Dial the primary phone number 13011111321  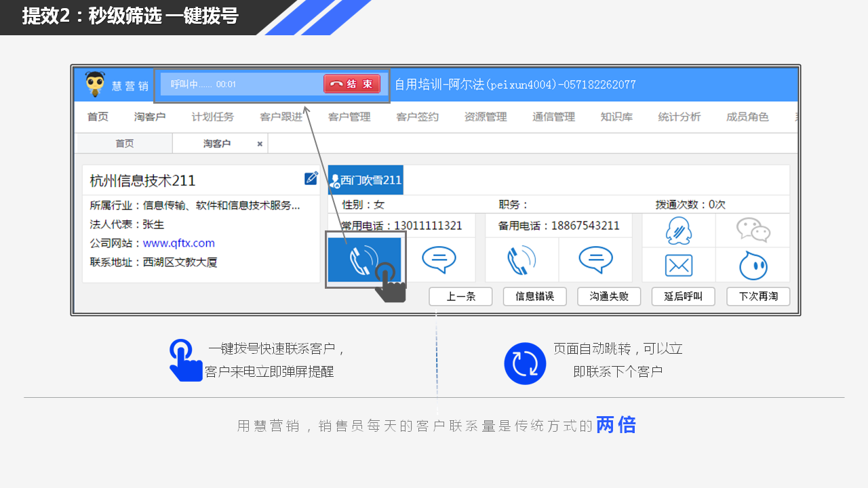pyautogui.click(x=364, y=260)
